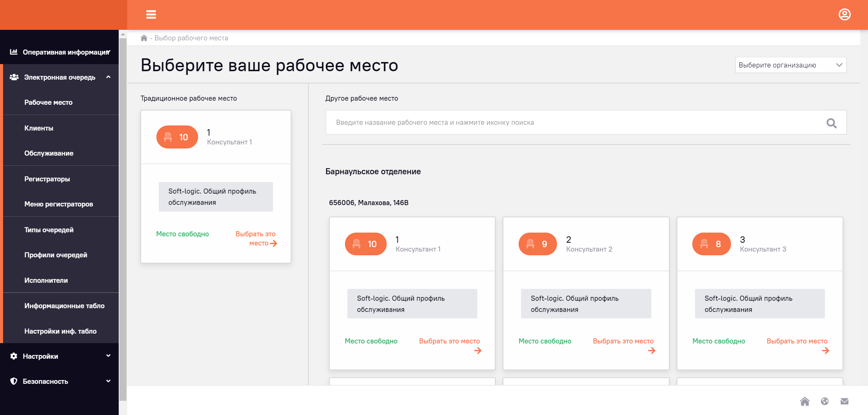Click the Консультант 2 name label
Screen dimensions: 868x415
click(x=589, y=249)
